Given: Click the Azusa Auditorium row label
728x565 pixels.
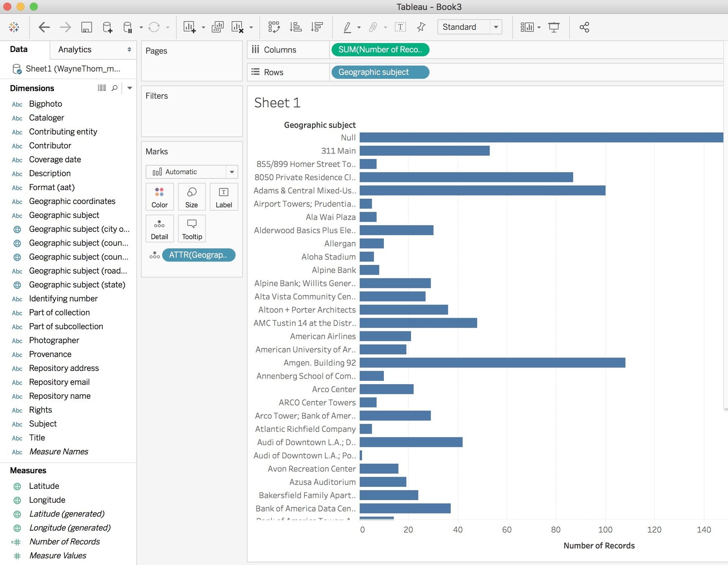Looking at the screenshot, I should click(322, 482).
